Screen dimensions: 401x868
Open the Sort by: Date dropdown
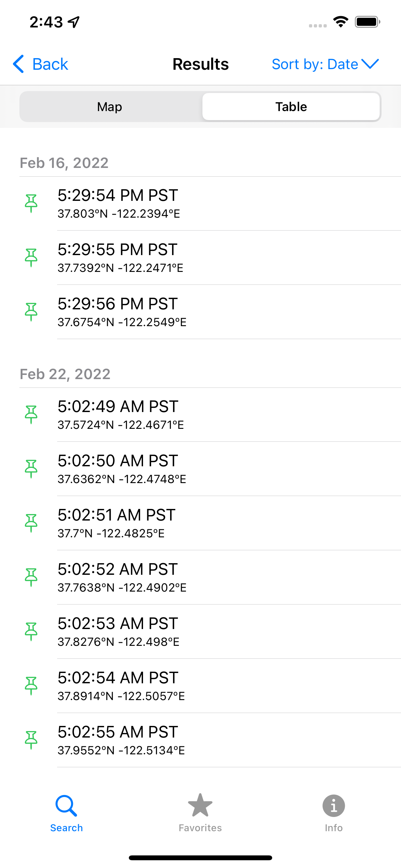click(325, 64)
